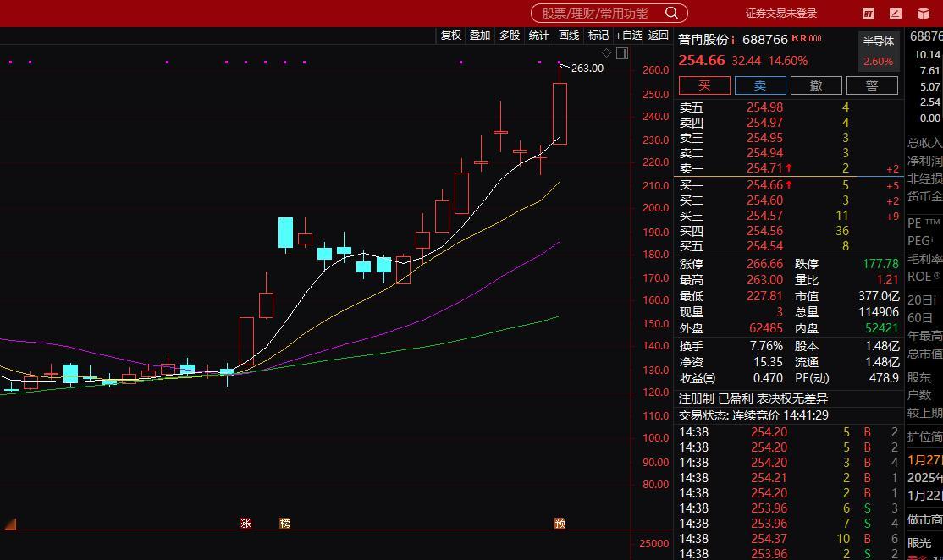Click the 买一 price 254.66

[x=764, y=185]
